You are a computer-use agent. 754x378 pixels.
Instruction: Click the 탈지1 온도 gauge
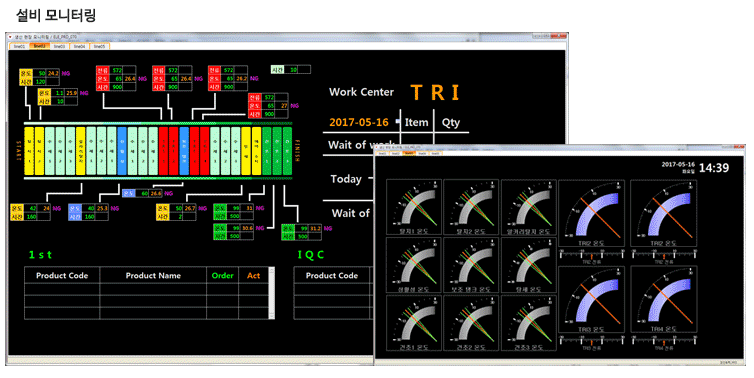[x=414, y=207]
